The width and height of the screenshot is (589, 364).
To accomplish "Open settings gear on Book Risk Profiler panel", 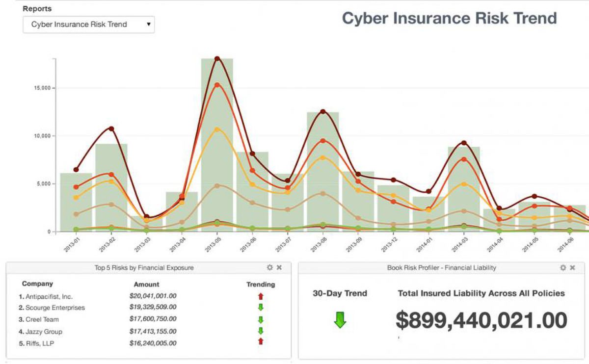I will point(562,268).
